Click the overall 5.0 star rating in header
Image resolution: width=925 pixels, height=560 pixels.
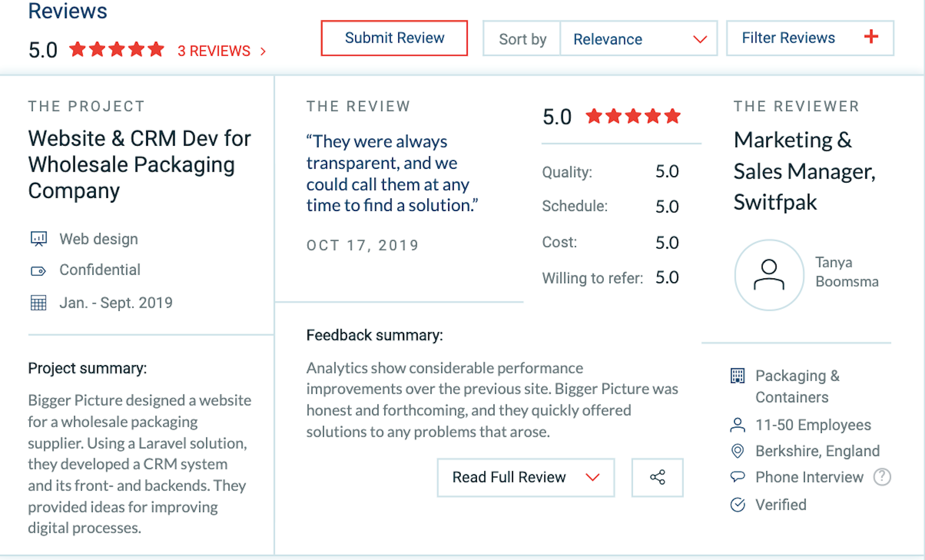tap(117, 49)
